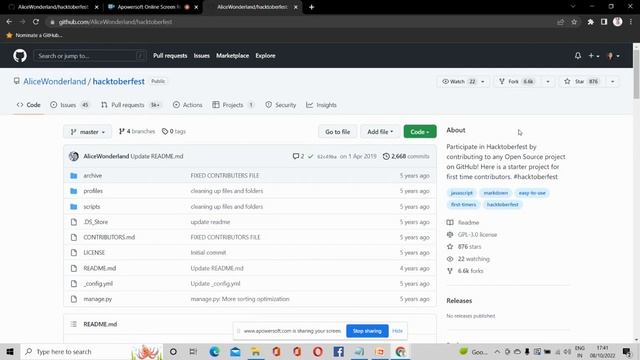Open the 2,668 commits history

pos(406,156)
